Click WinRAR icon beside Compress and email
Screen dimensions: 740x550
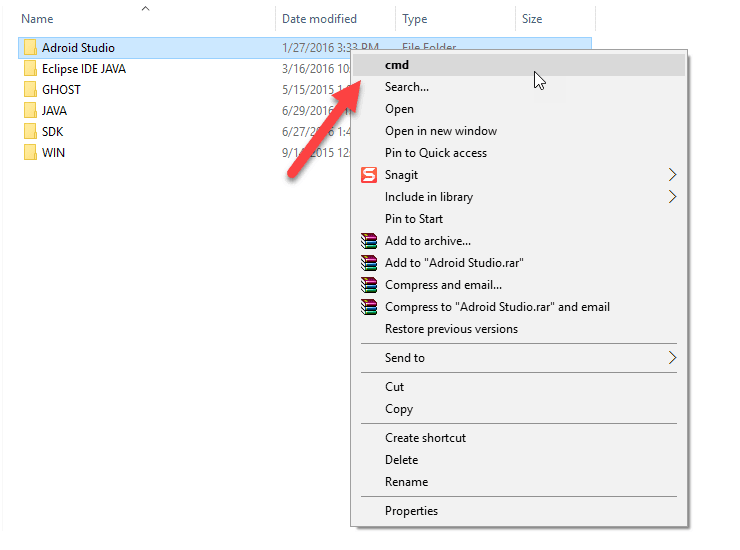click(x=369, y=285)
